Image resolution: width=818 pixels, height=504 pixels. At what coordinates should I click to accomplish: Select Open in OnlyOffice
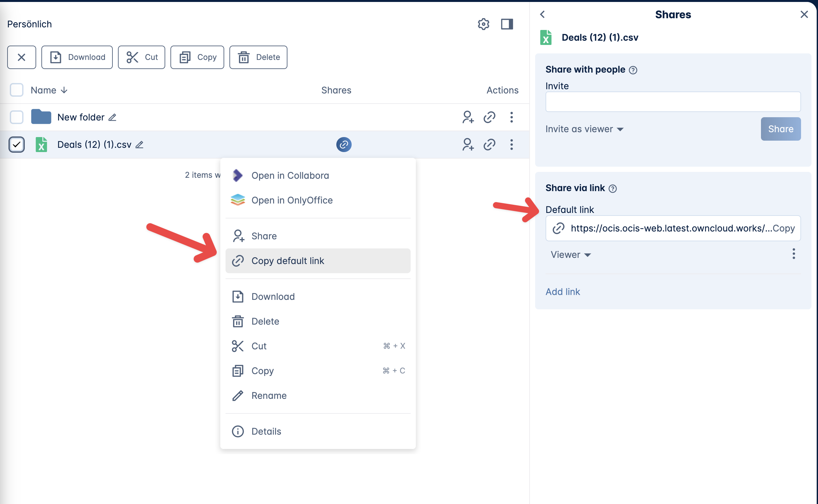pyautogui.click(x=292, y=200)
